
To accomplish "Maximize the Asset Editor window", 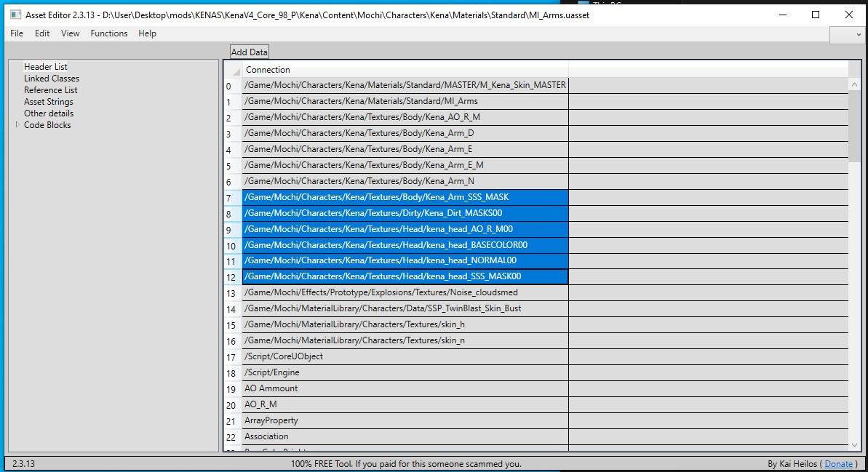I will pyautogui.click(x=816, y=15).
